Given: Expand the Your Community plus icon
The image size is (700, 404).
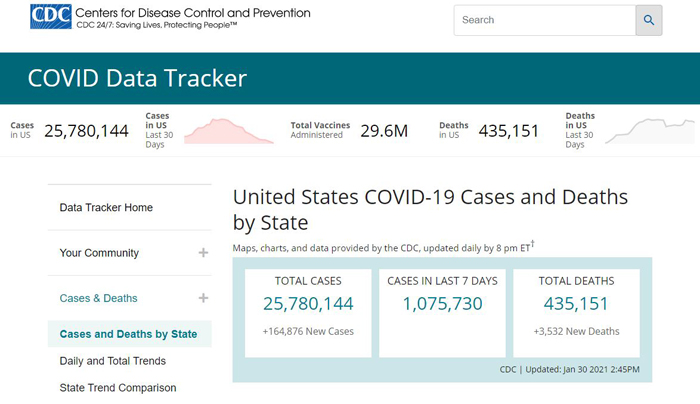Looking at the screenshot, I should click(203, 253).
